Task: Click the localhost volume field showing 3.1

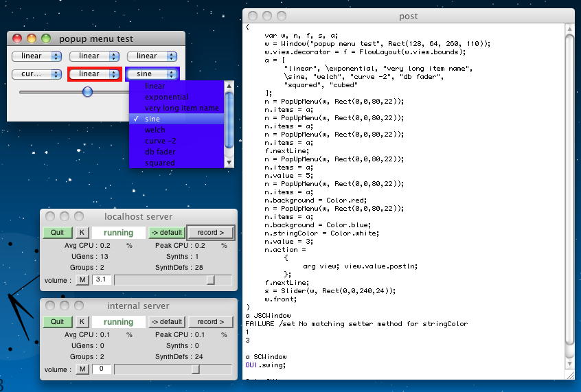Action: [101, 280]
